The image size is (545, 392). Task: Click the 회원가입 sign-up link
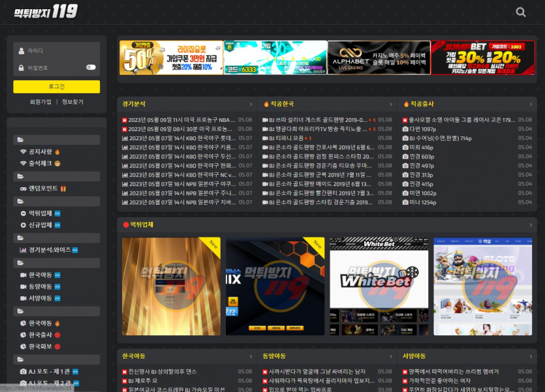point(40,102)
